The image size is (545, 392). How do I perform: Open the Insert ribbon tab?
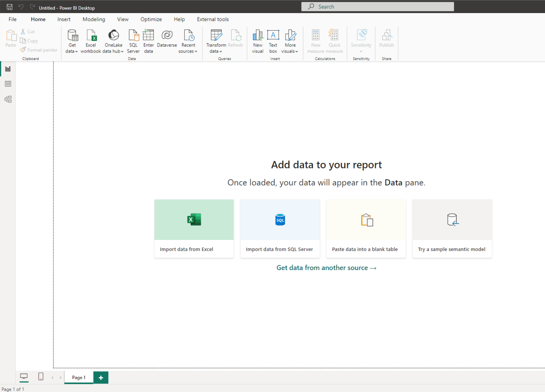click(64, 19)
